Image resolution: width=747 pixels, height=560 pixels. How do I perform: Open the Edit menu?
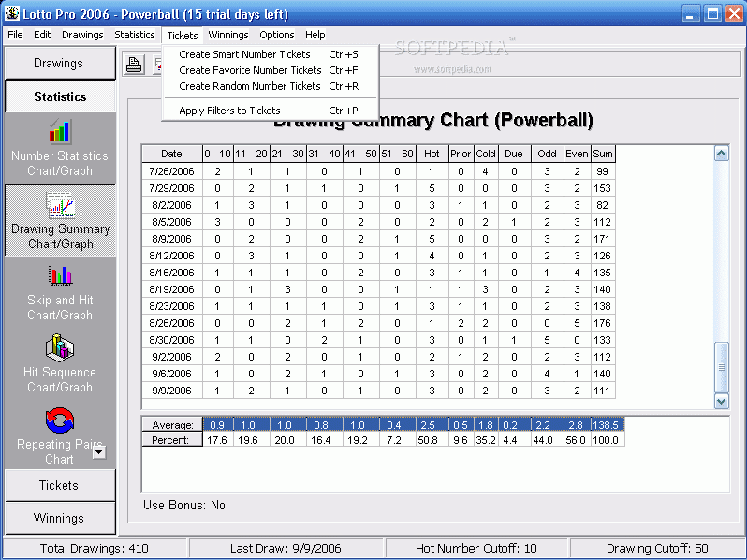[x=42, y=35]
